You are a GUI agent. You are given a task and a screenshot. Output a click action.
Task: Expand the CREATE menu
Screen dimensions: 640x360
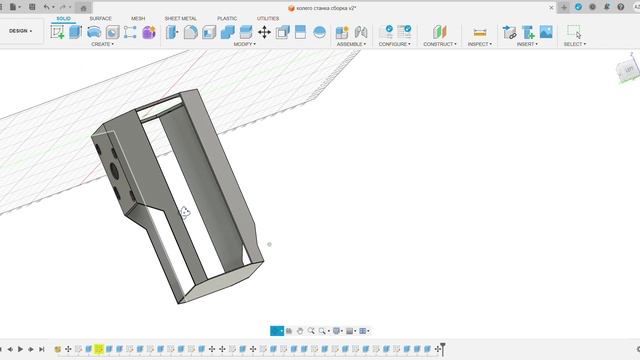point(102,44)
